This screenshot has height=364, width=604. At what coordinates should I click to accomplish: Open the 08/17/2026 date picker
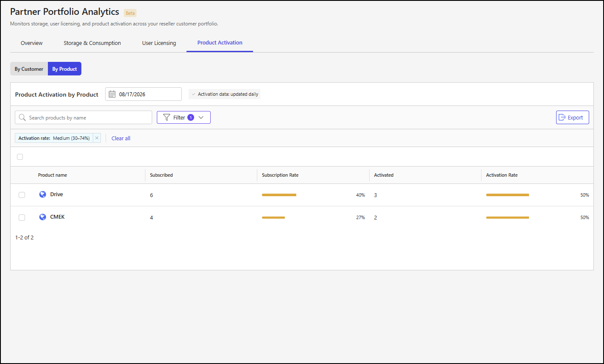[143, 94]
